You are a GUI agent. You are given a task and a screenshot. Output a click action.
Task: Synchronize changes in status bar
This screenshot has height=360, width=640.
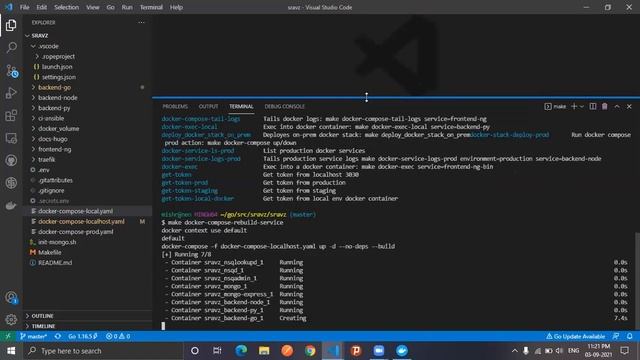pyautogui.click(x=58, y=336)
